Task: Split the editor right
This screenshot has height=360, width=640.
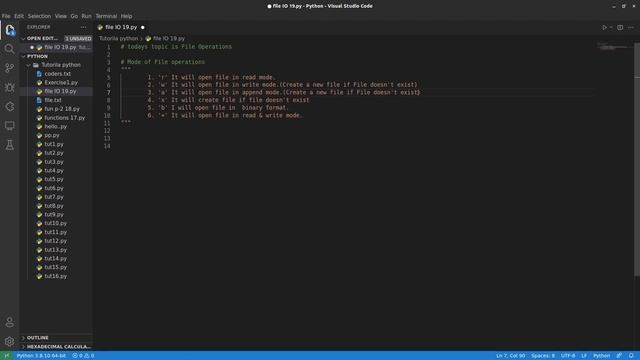Action: pyautogui.click(x=620, y=27)
